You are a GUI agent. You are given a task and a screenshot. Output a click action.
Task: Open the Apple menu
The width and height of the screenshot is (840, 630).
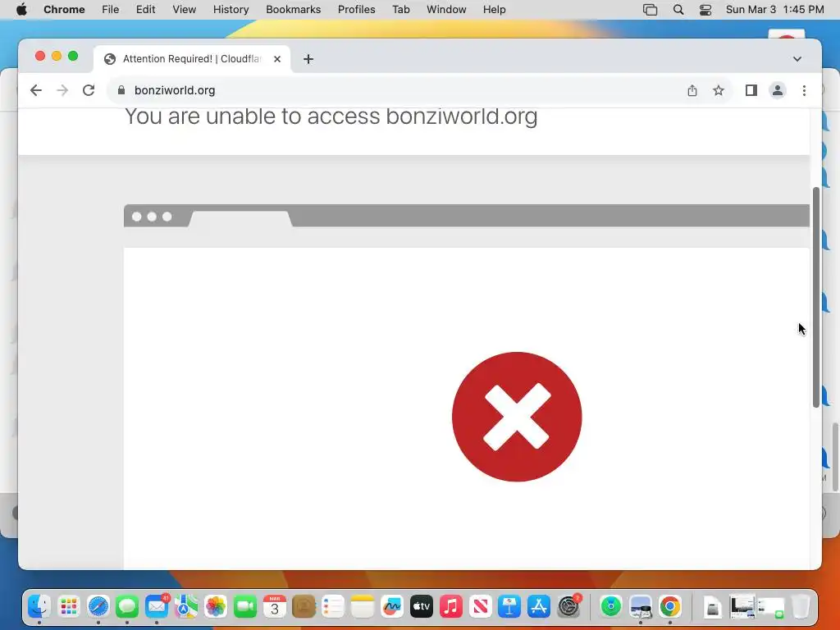tap(21, 10)
